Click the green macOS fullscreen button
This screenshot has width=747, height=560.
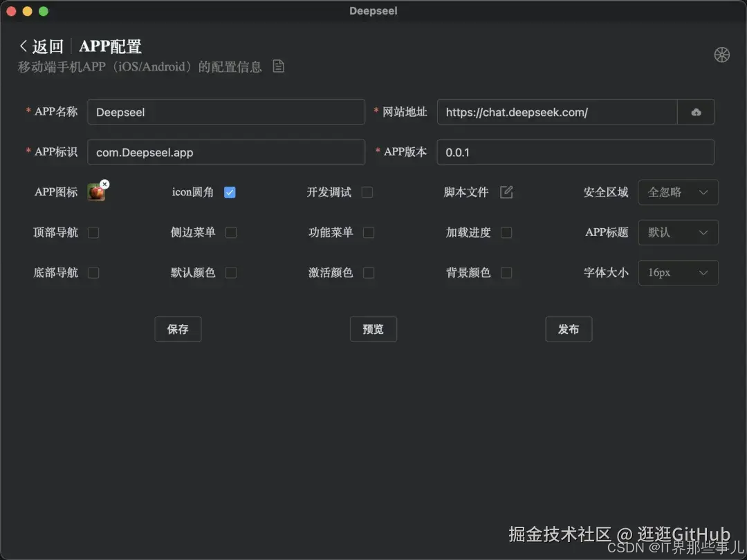click(x=44, y=11)
